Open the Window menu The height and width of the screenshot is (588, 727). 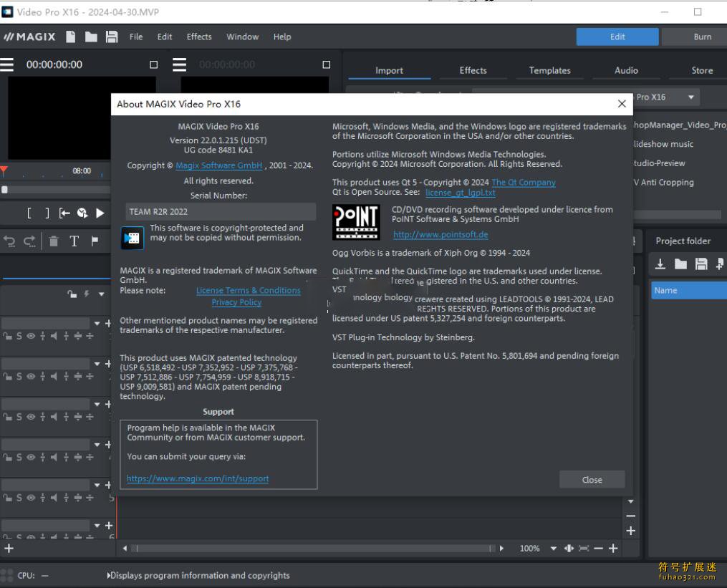pyautogui.click(x=243, y=37)
